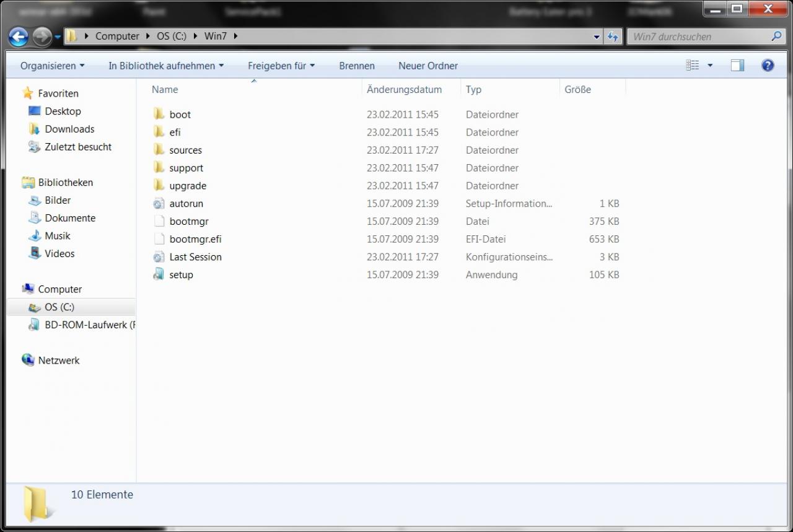The image size is (793, 532).
Task: Select Win7 in the address breadcrumb
Action: (x=216, y=36)
